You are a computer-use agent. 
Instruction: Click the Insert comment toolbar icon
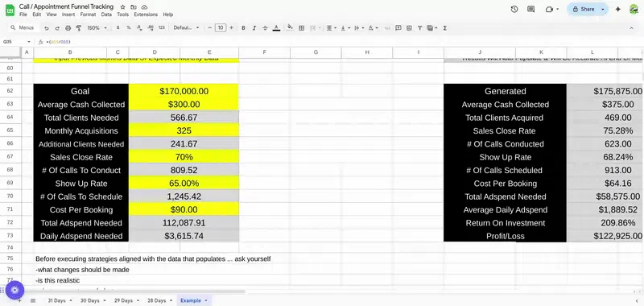point(398,28)
